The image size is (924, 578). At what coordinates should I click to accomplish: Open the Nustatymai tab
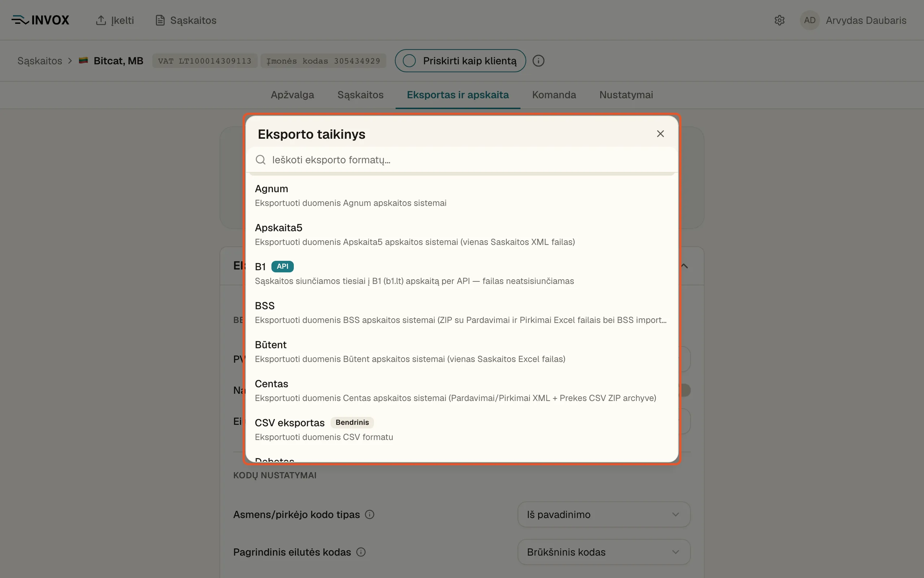tap(626, 95)
